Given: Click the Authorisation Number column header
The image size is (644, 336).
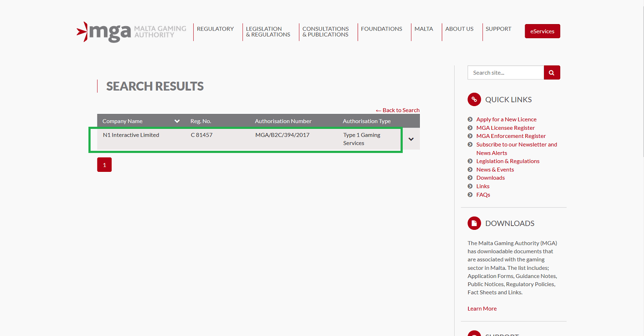Looking at the screenshot, I should tap(283, 121).
